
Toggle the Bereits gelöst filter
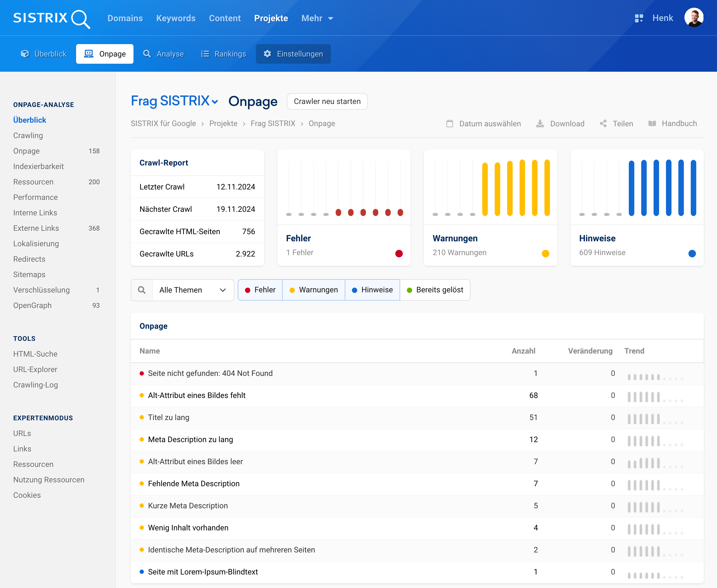tap(435, 290)
